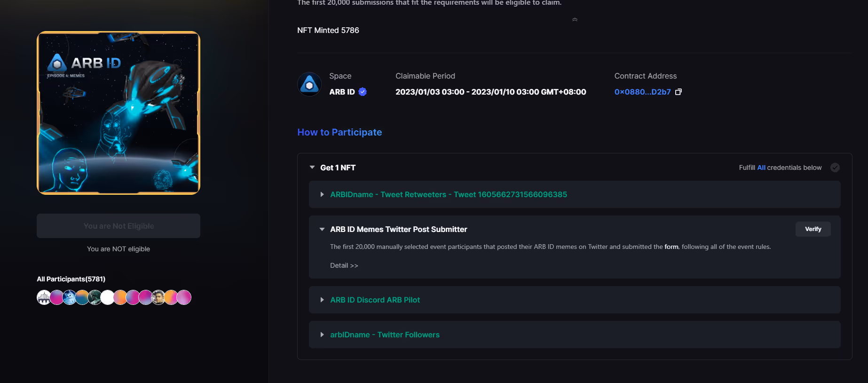868x383 pixels.
Task: Collapse the Get 1 NFT section
Action: pos(312,168)
